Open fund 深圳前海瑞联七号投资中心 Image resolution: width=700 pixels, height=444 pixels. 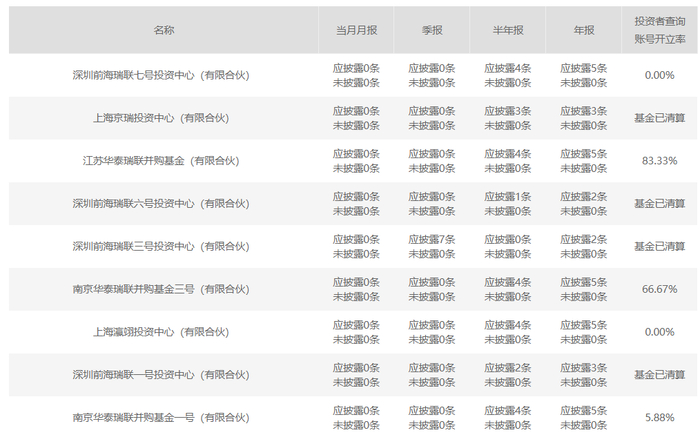[x=161, y=75]
